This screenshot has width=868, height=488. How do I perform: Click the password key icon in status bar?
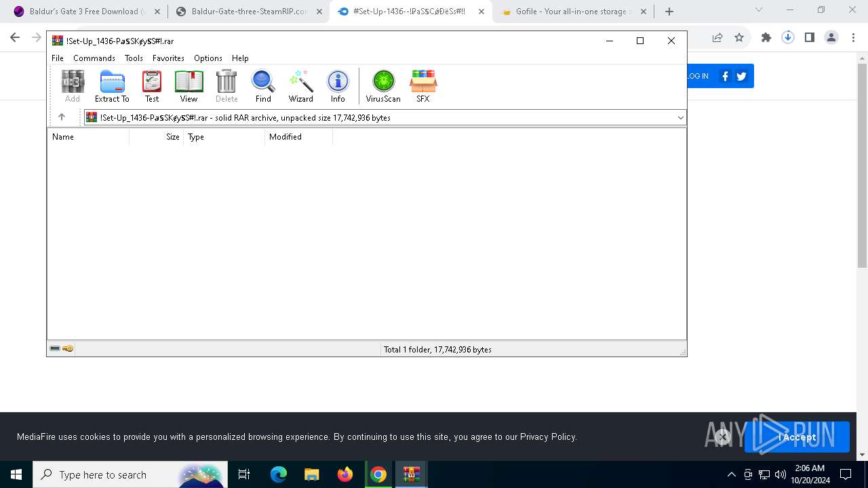point(68,348)
